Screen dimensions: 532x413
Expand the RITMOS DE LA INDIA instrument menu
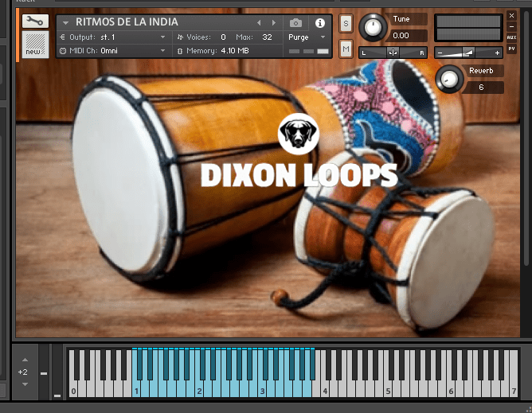[66, 22]
